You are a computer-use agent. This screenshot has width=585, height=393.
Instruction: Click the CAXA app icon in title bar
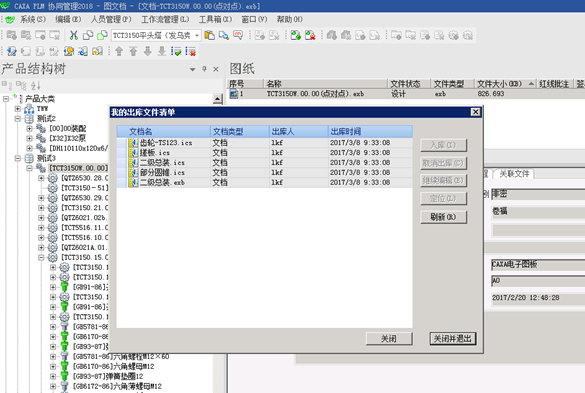tap(6, 6)
